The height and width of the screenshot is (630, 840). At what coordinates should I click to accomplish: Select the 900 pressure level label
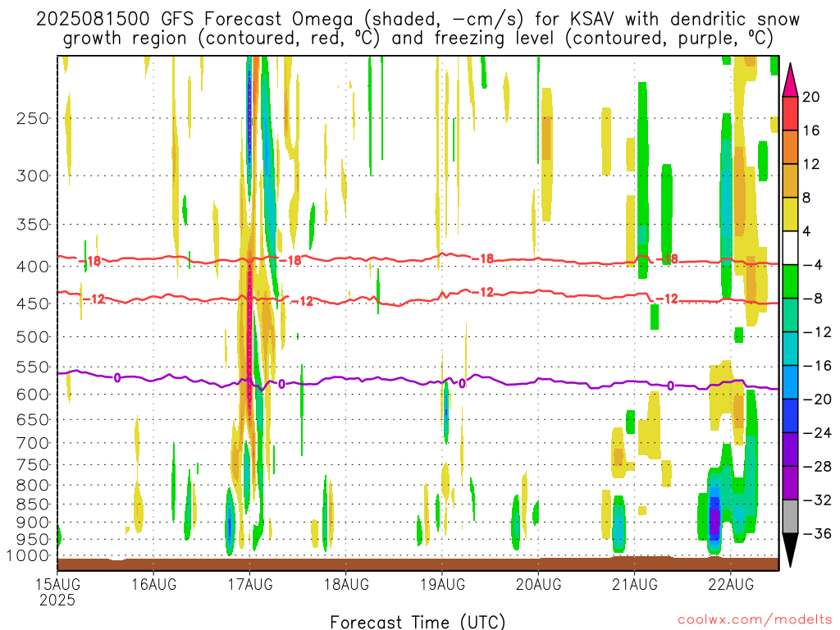[x=33, y=523]
